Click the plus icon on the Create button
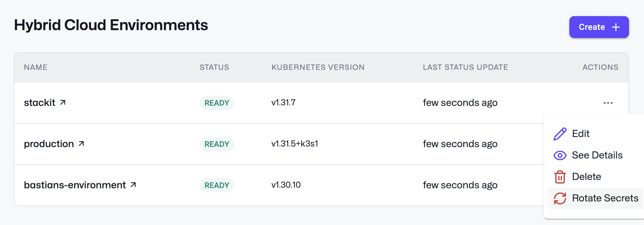Image resolution: width=644 pixels, height=225 pixels. pyautogui.click(x=615, y=27)
